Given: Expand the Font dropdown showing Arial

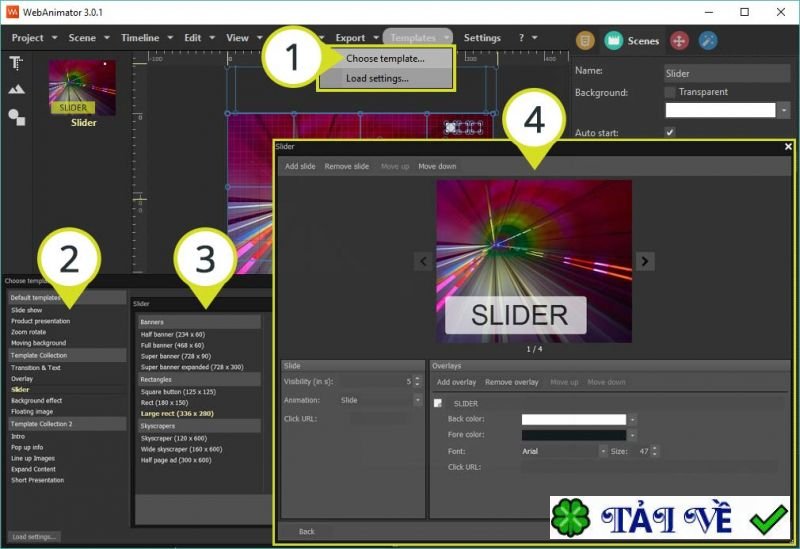Looking at the screenshot, I should [603, 452].
